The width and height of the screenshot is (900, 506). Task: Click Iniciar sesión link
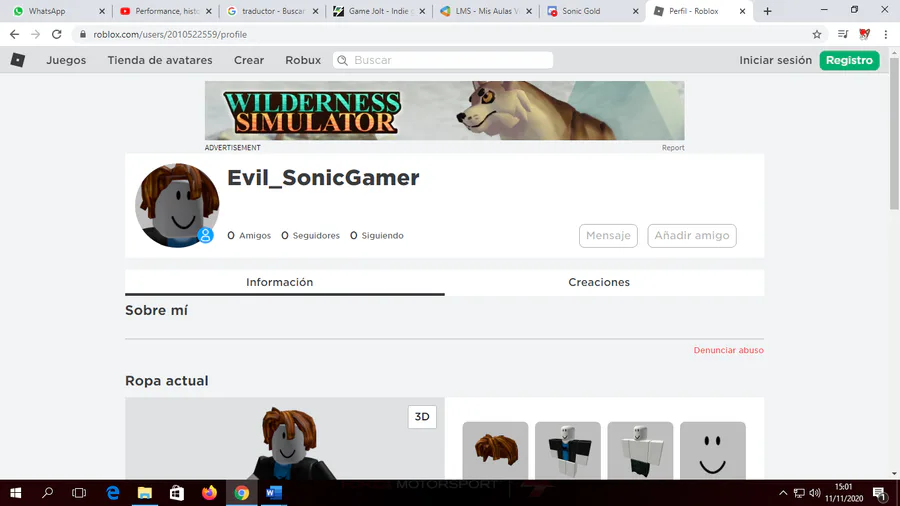click(x=775, y=60)
